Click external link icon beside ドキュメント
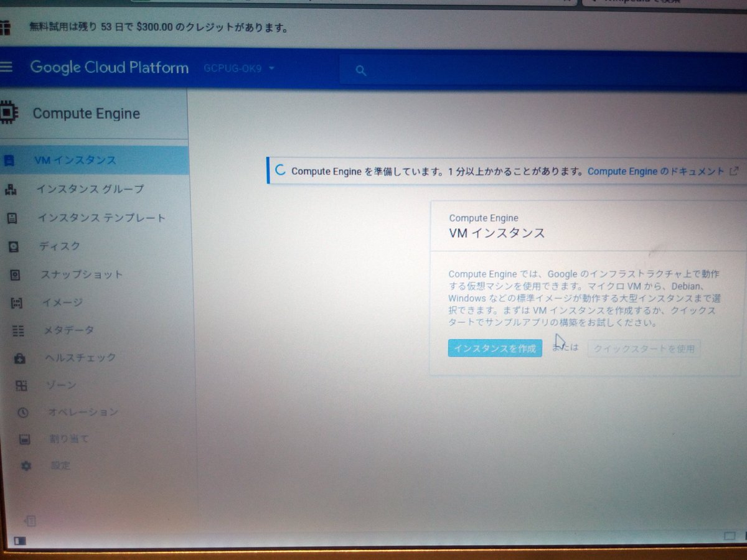Viewport: 747px width, 560px height. 734,170
